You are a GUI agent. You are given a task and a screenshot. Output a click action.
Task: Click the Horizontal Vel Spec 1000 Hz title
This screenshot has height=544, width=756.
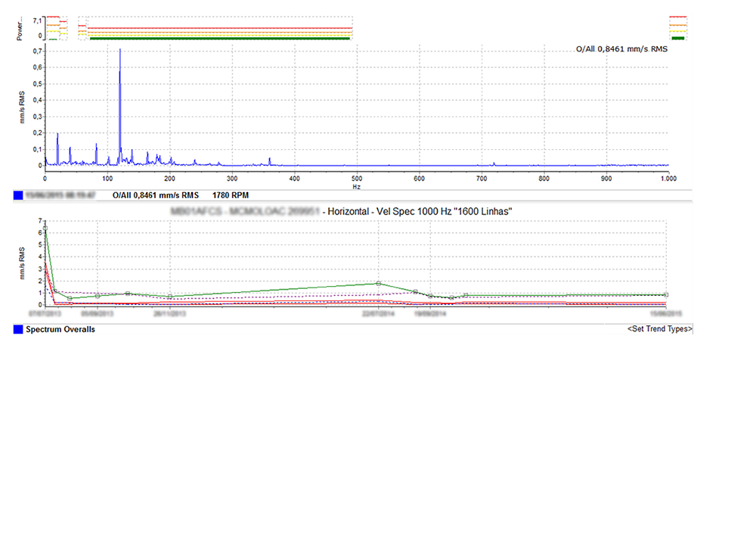(x=420, y=211)
